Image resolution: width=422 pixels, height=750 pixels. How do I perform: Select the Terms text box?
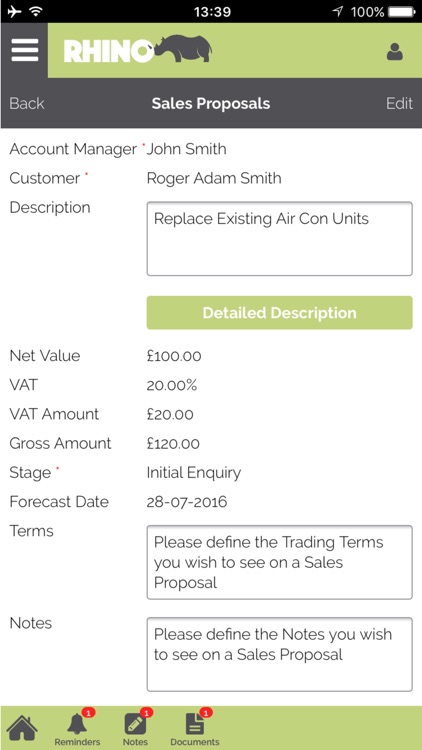(x=279, y=562)
